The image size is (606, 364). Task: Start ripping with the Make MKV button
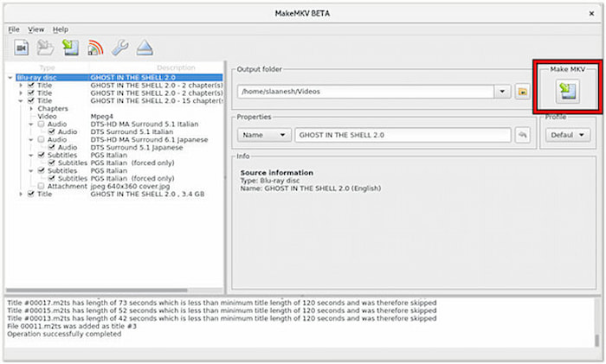pos(567,92)
